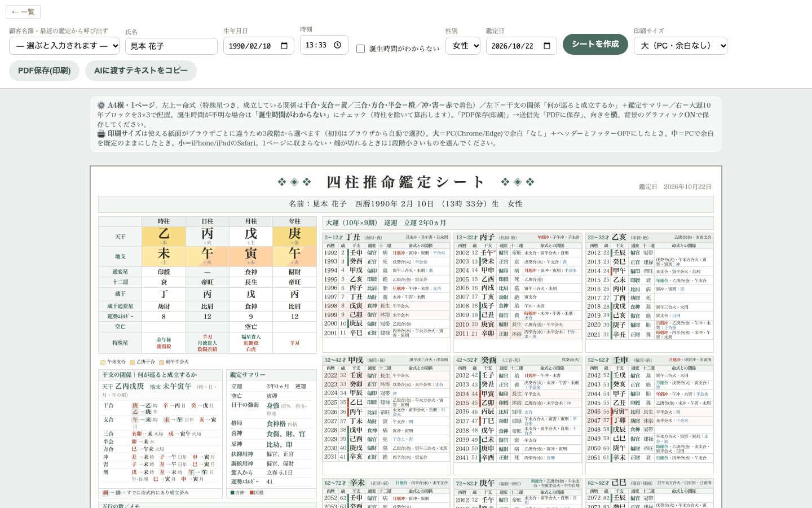Expand the customer list dropdown
812x508 pixels.
tap(64, 46)
